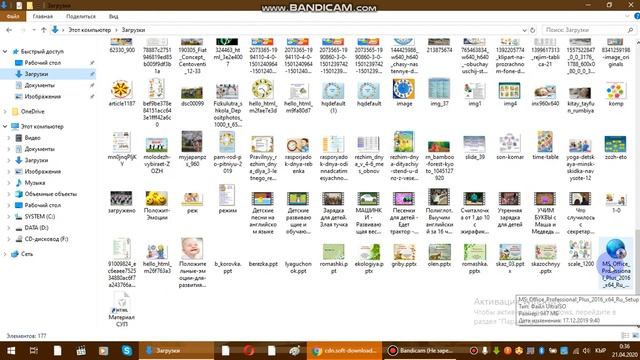The image size is (640, 360).
Task: Switch to large icons view button
Action: click(635, 336)
